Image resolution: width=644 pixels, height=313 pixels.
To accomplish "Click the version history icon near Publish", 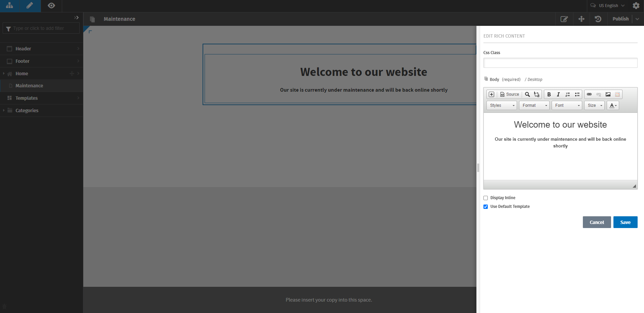I will coord(598,19).
